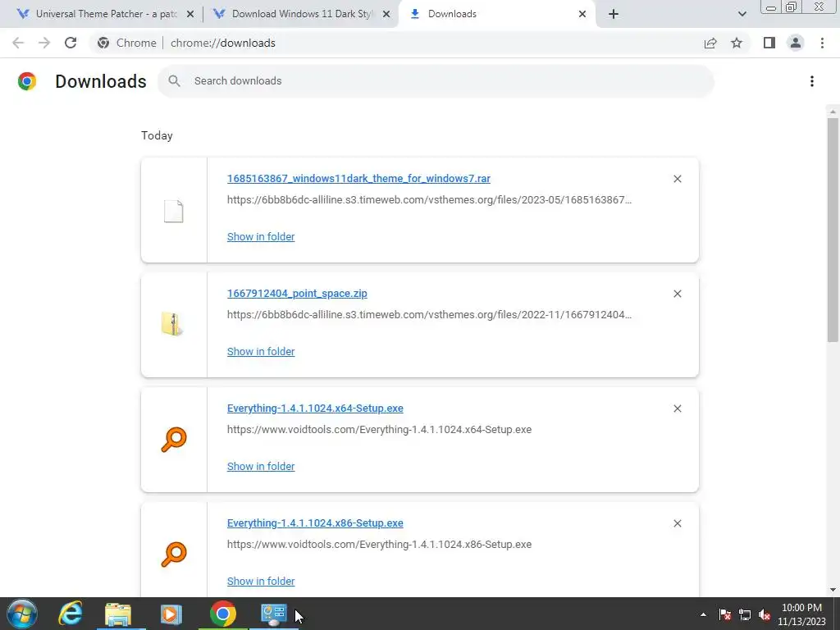Launch Internet Explorer from taskbar
Screen dimensions: 840x630
coord(71,614)
